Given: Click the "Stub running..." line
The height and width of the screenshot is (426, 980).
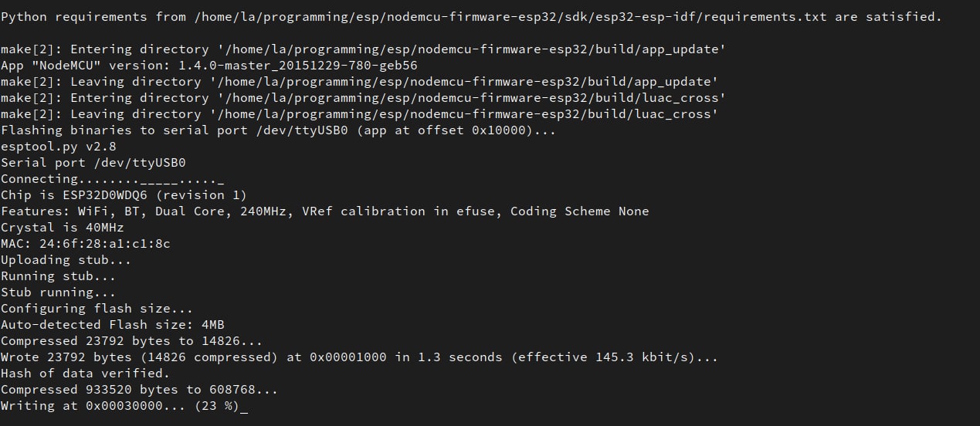Looking at the screenshot, I should coord(59,292).
